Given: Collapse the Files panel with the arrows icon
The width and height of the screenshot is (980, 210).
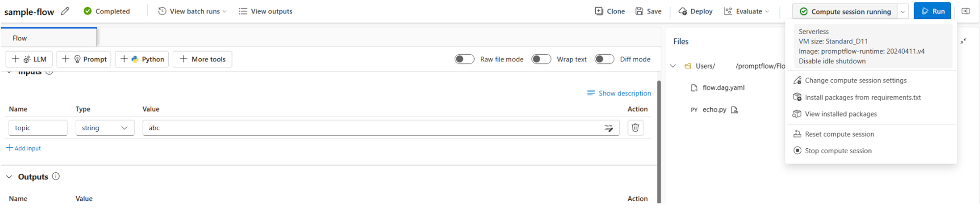Looking at the screenshot, I should 963,41.
